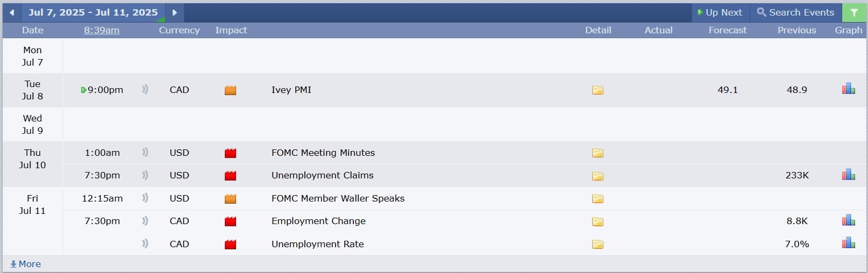868x273 pixels.
Task: Toggle sound alert for FOMC Meeting Minutes
Action: [145, 153]
